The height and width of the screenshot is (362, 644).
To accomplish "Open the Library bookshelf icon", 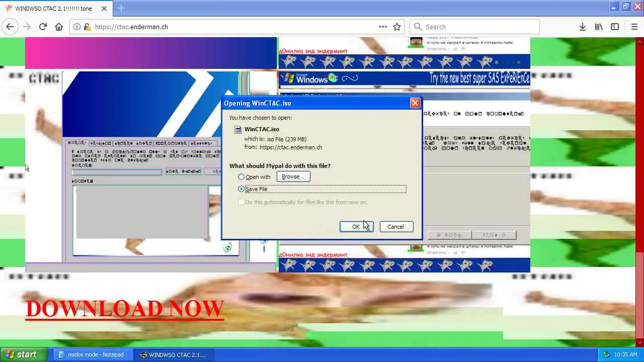I will (599, 27).
